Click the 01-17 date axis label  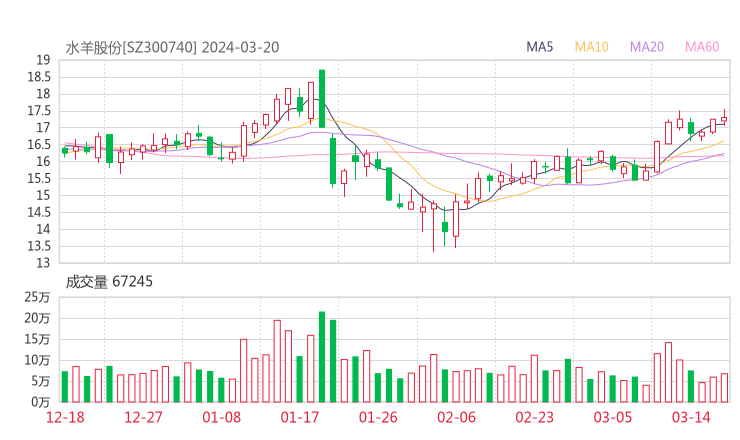[x=300, y=417]
